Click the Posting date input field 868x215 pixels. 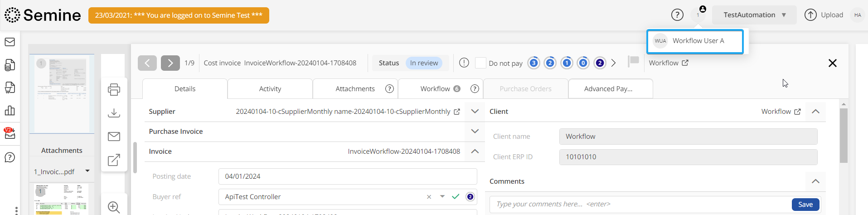(x=347, y=176)
